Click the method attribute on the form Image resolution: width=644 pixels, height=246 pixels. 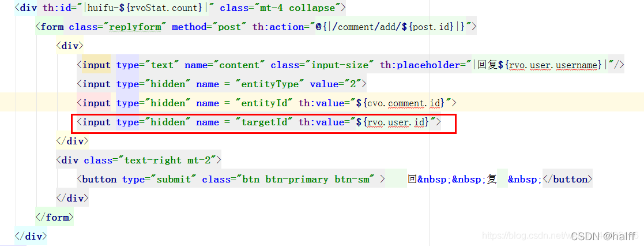pyautogui.click(x=189, y=27)
